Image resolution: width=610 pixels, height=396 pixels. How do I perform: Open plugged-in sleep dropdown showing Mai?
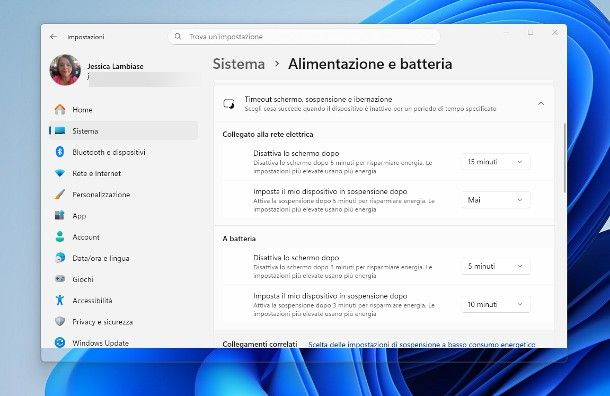pyautogui.click(x=496, y=200)
